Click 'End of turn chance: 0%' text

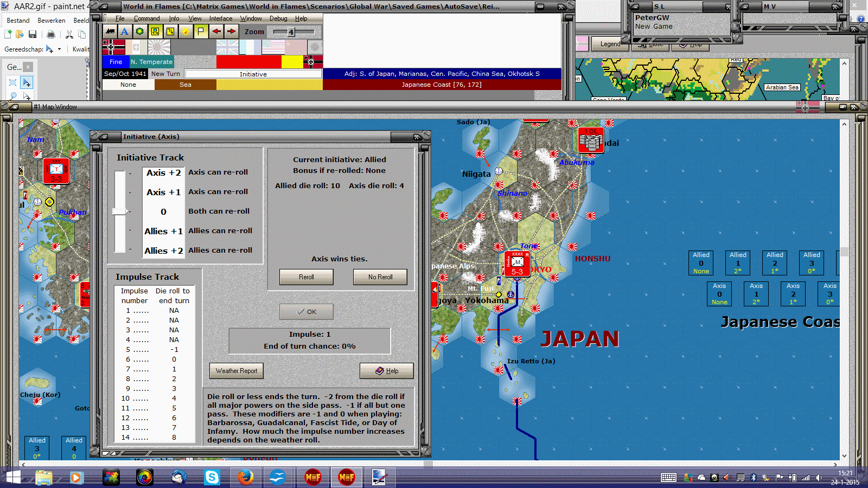point(310,346)
